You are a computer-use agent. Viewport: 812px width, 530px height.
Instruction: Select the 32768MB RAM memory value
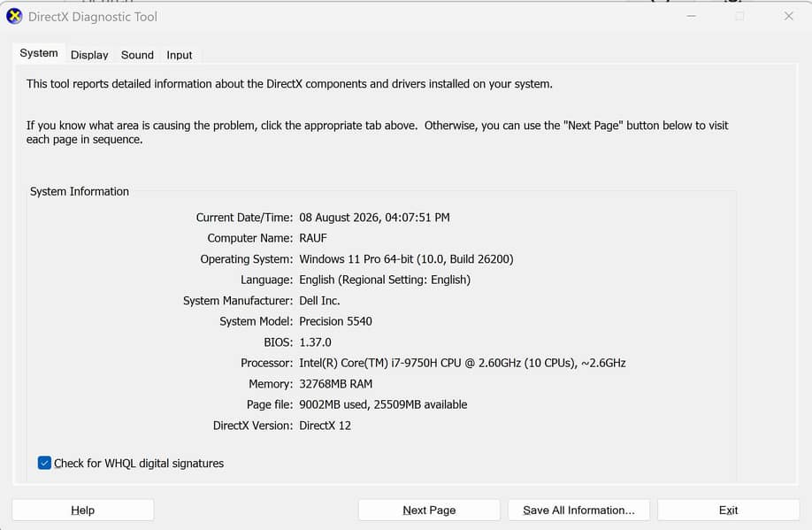tap(335, 384)
